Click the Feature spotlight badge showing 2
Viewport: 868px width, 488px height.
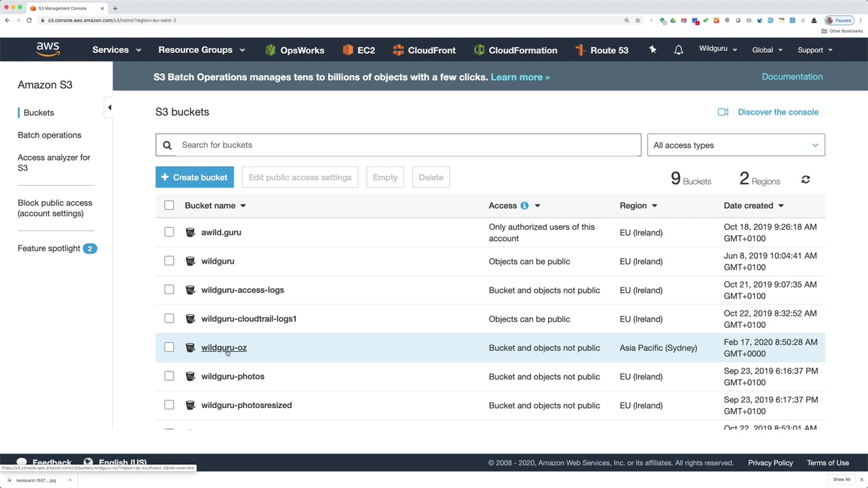90,248
